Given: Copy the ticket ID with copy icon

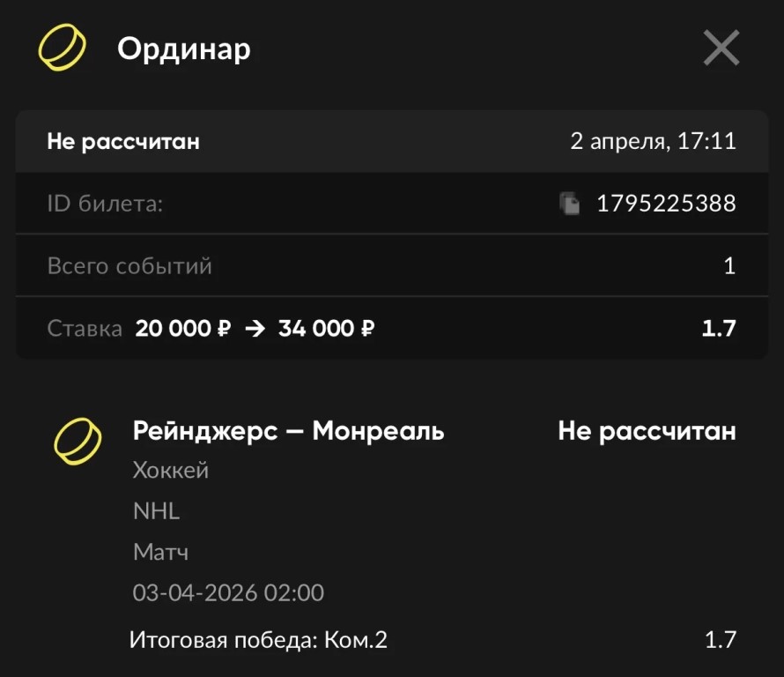Looking at the screenshot, I should pyautogui.click(x=571, y=205).
